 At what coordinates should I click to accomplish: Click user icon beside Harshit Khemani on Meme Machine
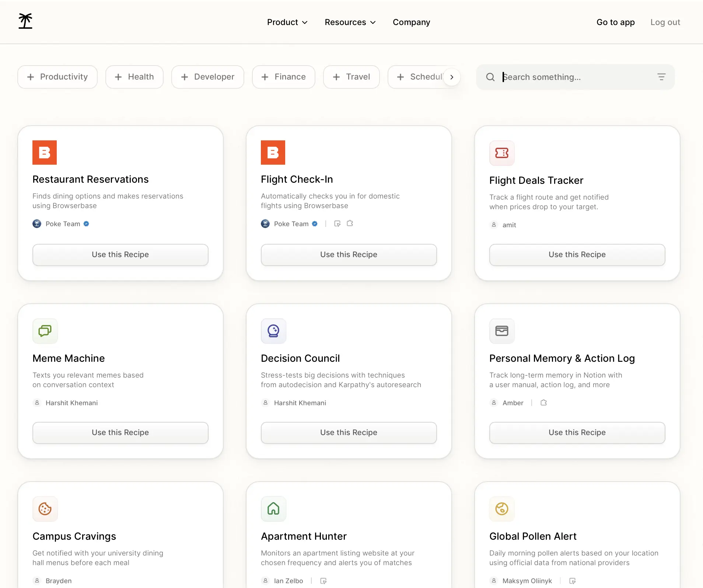(x=37, y=403)
